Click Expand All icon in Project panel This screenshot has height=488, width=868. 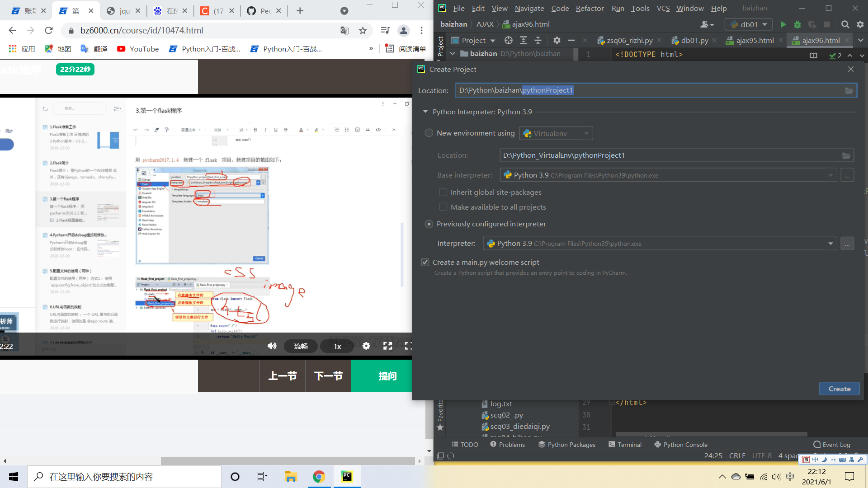coord(524,41)
